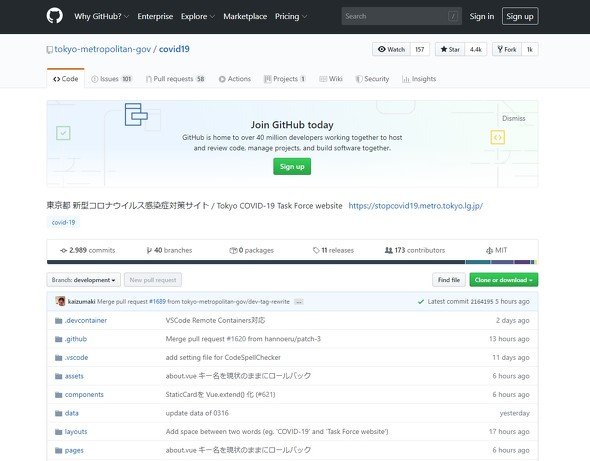Screen dimensions: 590x461
Task: Open the Clone or download dropdown
Action: 503,280
